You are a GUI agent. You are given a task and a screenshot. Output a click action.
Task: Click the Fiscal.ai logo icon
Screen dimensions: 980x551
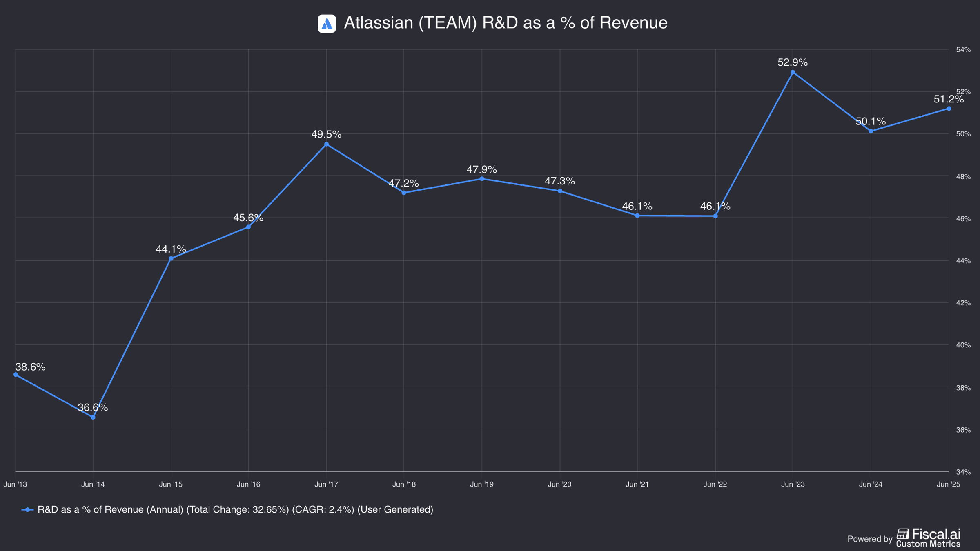(902, 534)
